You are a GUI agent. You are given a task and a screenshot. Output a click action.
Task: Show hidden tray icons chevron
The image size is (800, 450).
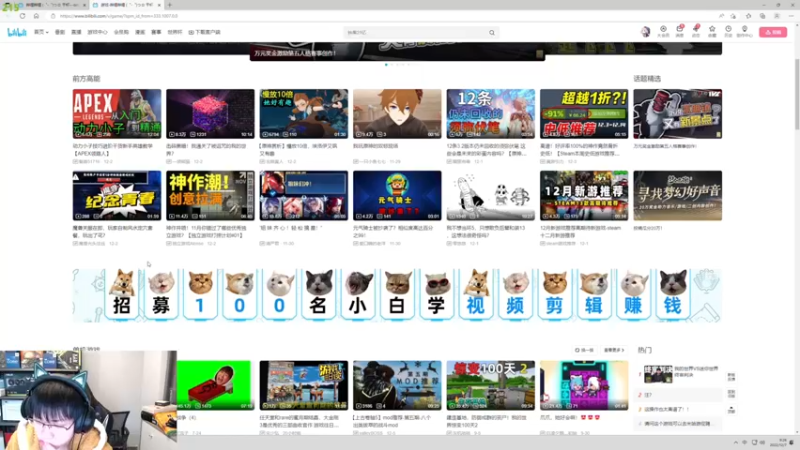coord(736,442)
